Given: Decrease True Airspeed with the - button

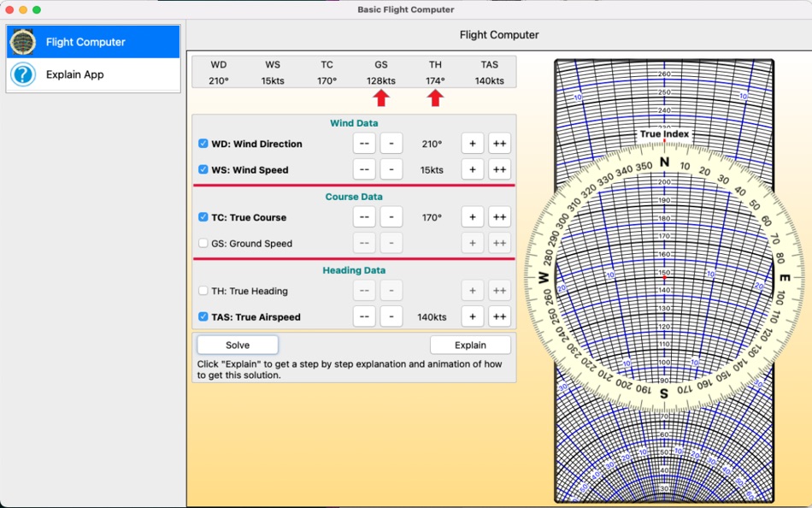Looking at the screenshot, I should tap(391, 316).
